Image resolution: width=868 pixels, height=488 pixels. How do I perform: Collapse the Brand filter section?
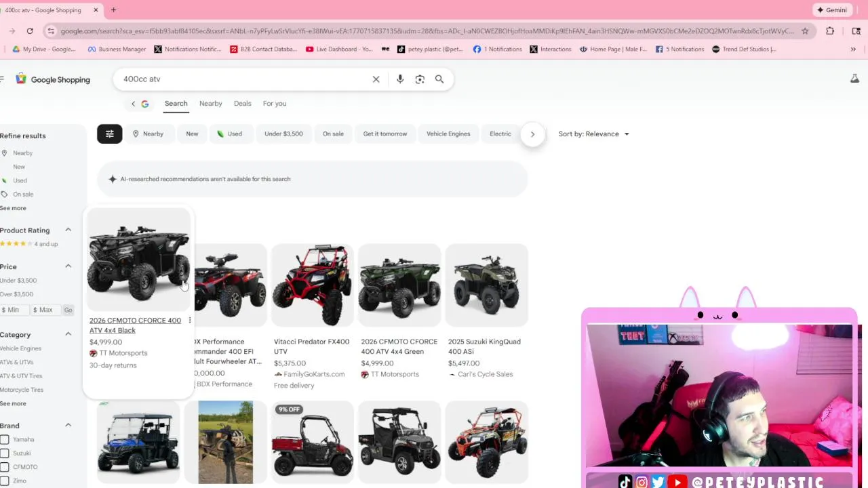[68, 425]
